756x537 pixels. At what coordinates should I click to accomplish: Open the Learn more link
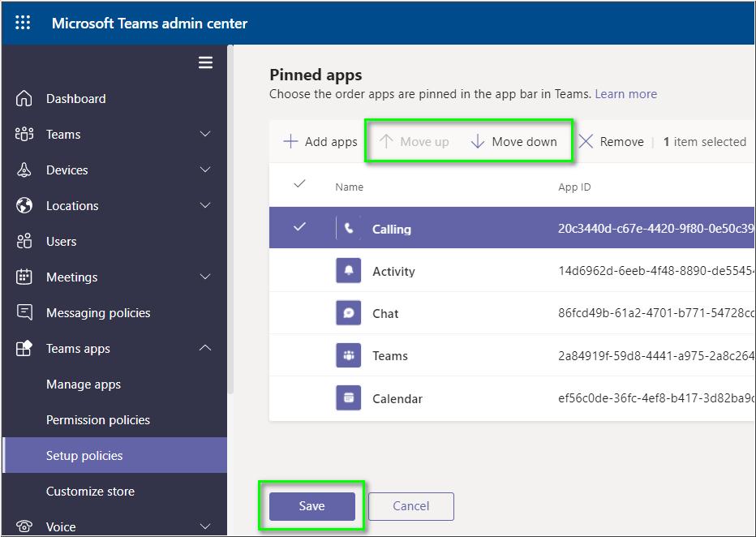[x=626, y=93]
